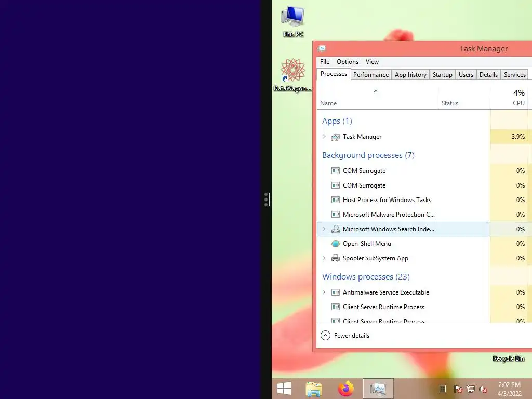Switch to the Services tab
Screen dimensions: 532x399
coord(515,75)
